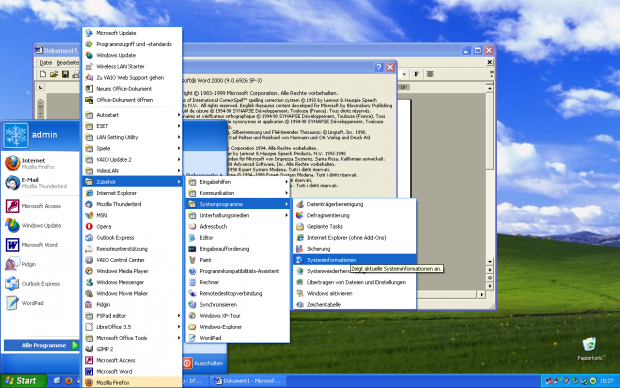
Task: Expand the ESET folder arrow
Action: [x=179, y=126]
